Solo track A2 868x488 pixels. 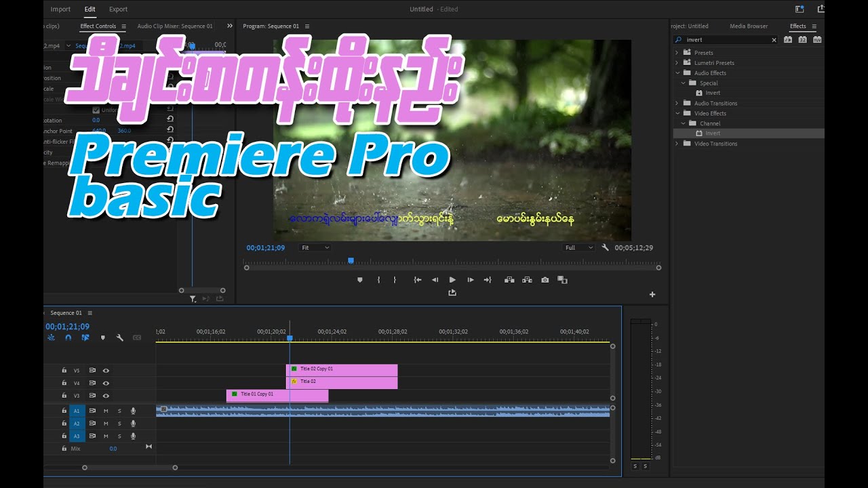coord(119,424)
